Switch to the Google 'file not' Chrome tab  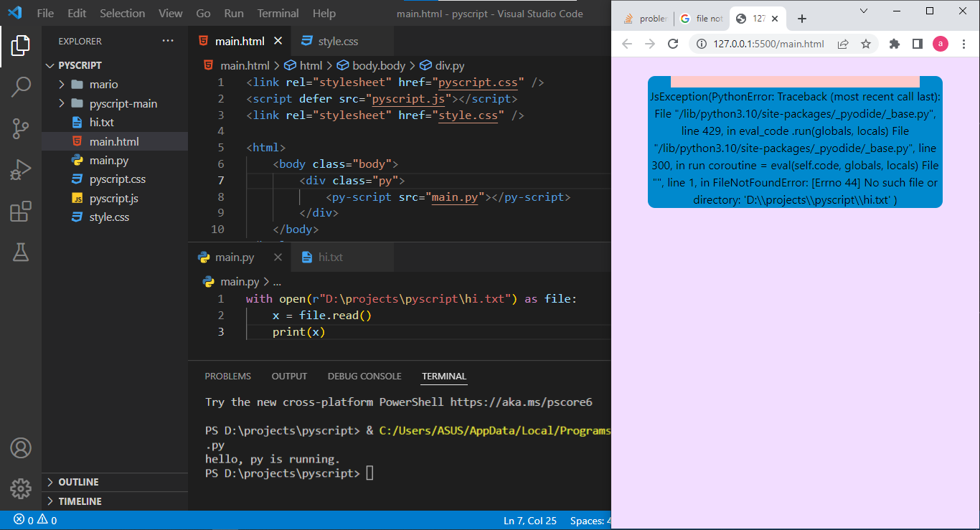point(702,19)
